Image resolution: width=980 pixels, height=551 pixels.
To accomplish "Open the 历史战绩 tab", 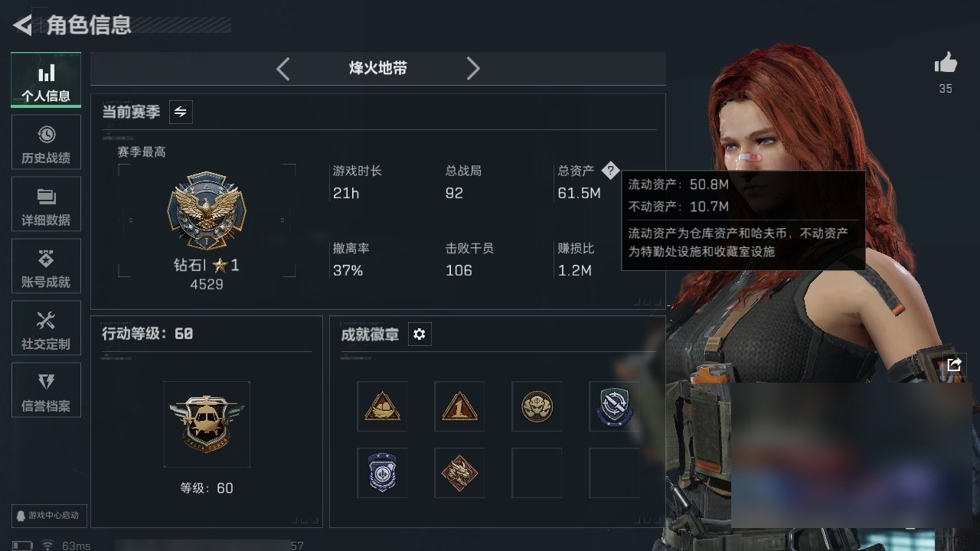I will point(46,143).
